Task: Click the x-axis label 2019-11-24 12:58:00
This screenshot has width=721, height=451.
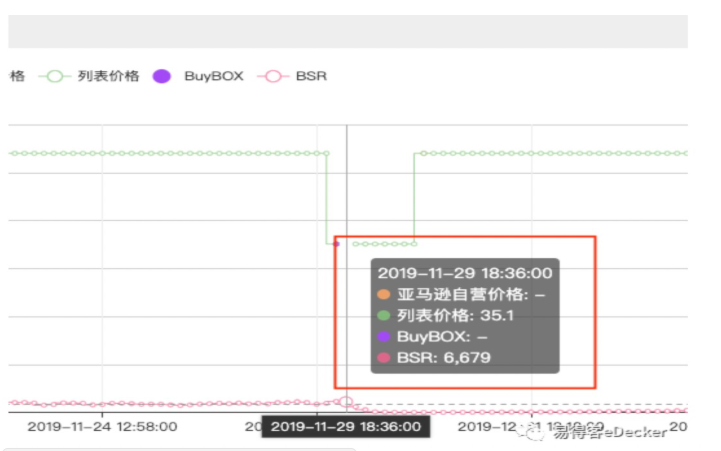Action: pyautogui.click(x=102, y=426)
